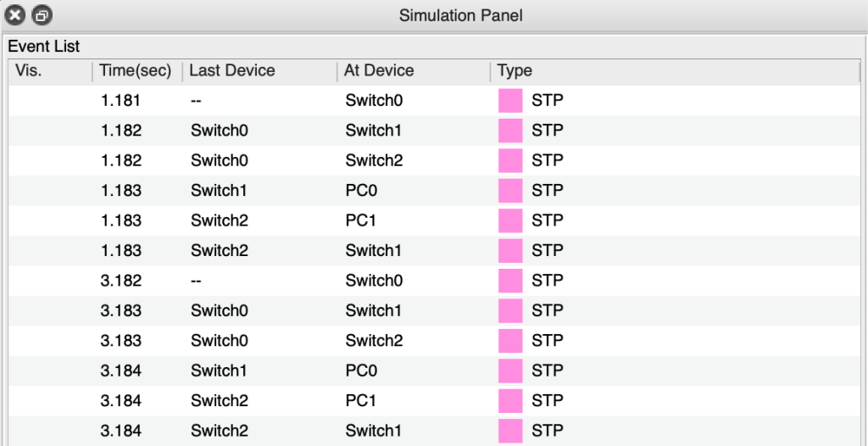The image size is (868, 446).
Task: Click pink swatch of 3.184 event at PC1
Action: [x=510, y=400]
